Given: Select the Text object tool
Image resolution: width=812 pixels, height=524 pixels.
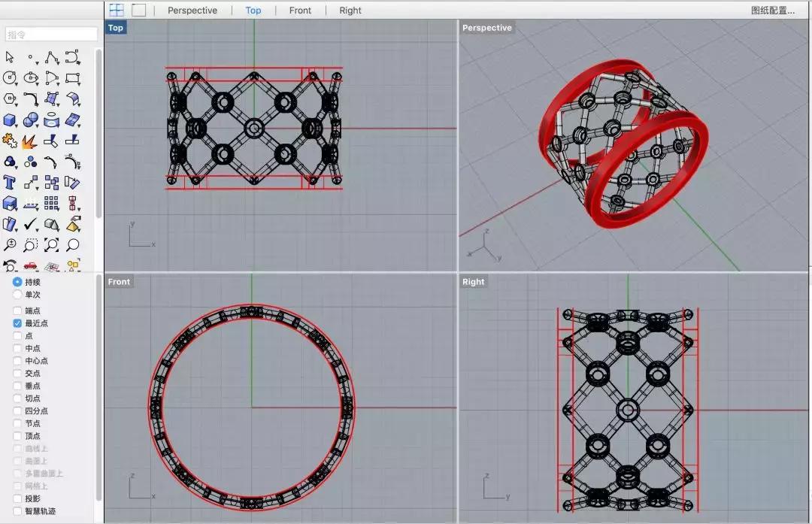Looking at the screenshot, I should pyautogui.click(x=10, y=182).
